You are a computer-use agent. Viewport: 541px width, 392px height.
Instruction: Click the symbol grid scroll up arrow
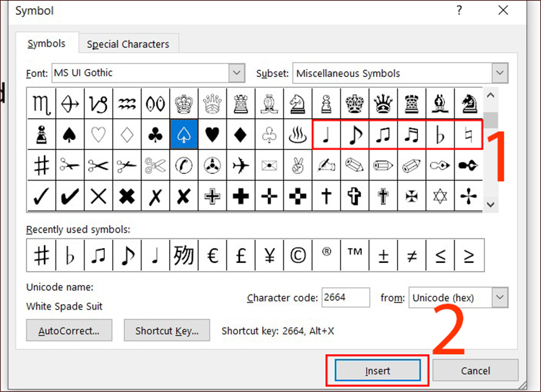tap(491, 95)
